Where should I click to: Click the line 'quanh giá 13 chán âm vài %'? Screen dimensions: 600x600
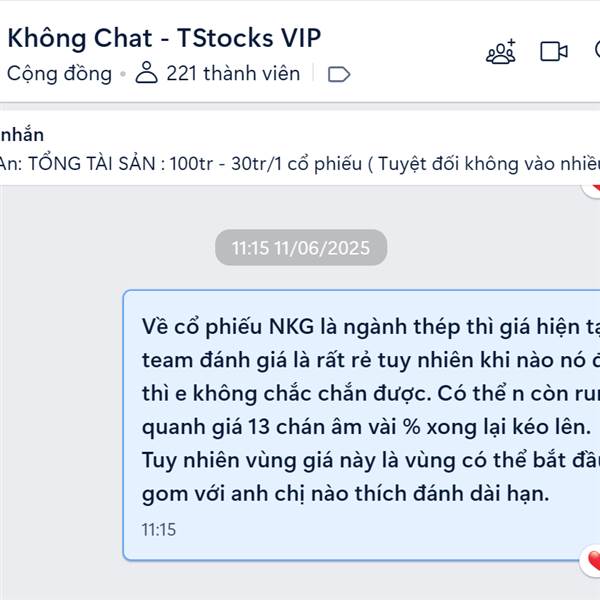point(367,427)
